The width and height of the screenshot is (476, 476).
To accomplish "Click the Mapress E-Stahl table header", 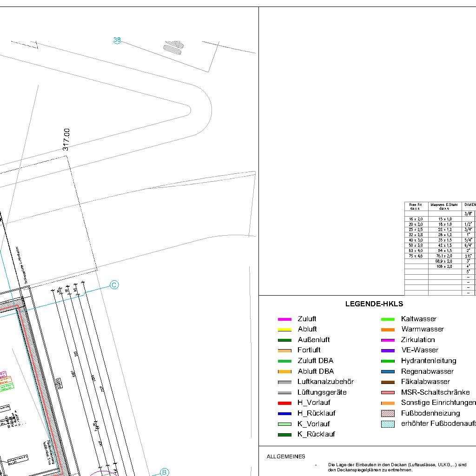I will tap(444, 206).
